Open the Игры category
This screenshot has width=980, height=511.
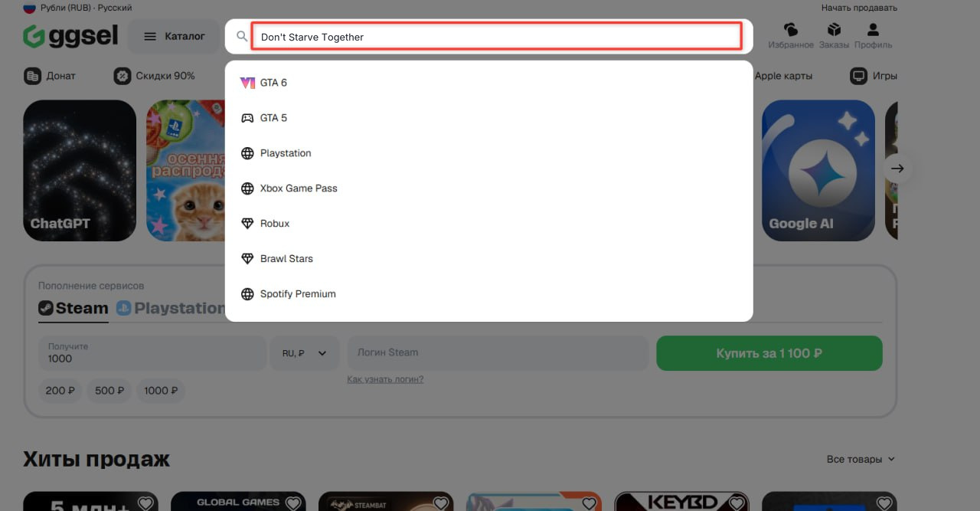[874, 76]
